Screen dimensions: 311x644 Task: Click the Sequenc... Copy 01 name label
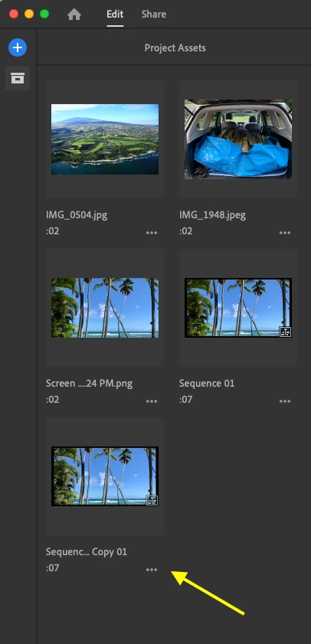point(87,552)
